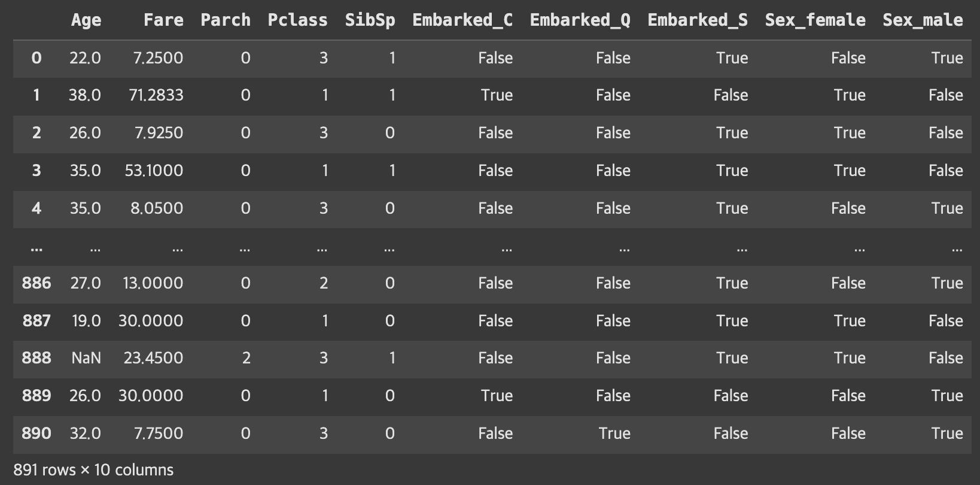Click the Parch value 2 in row 888
The image size is (980, 485).
click(246, 358)
